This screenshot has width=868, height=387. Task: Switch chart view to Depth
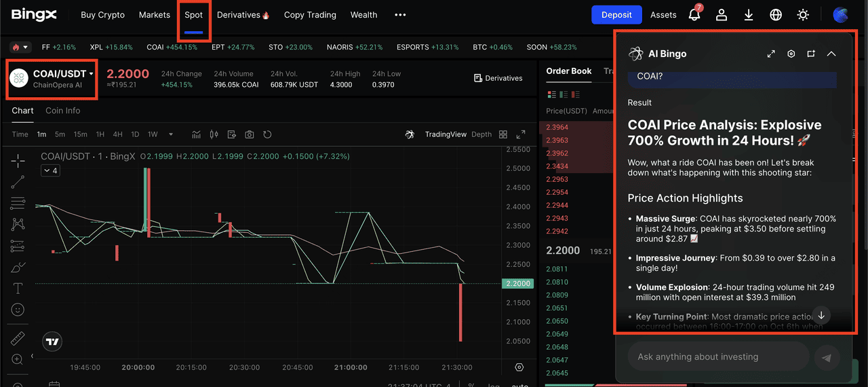[x=481, y=134]
